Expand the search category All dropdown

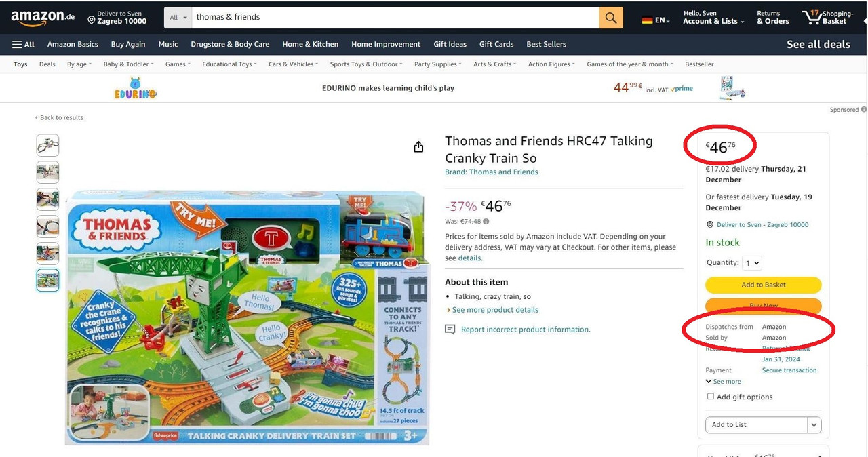(x=178, y=18)
